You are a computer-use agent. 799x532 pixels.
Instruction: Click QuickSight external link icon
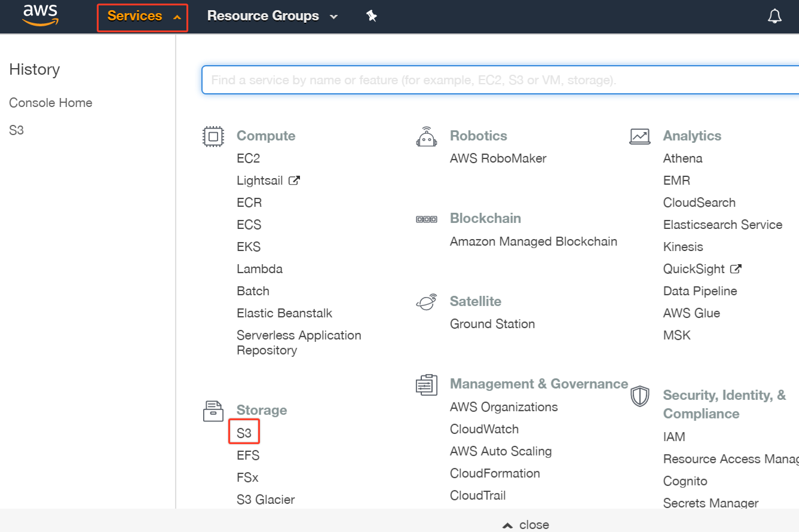pos(736,269)
